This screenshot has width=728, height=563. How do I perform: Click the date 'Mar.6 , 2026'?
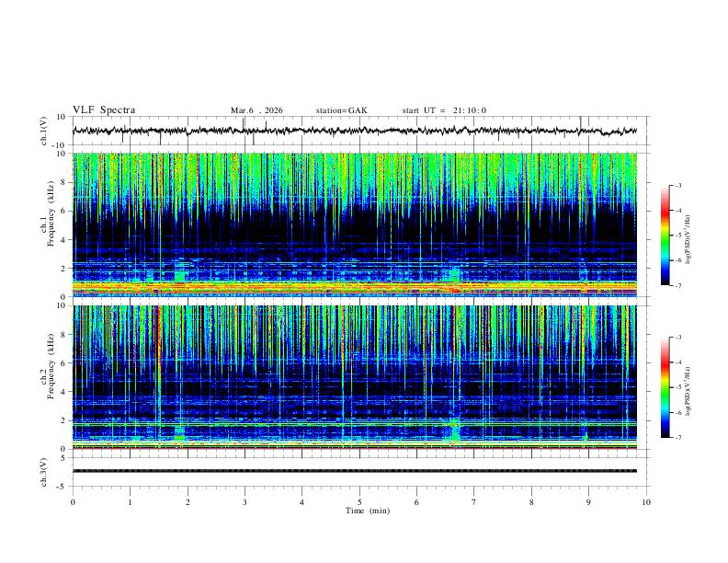tap(256, 110)
